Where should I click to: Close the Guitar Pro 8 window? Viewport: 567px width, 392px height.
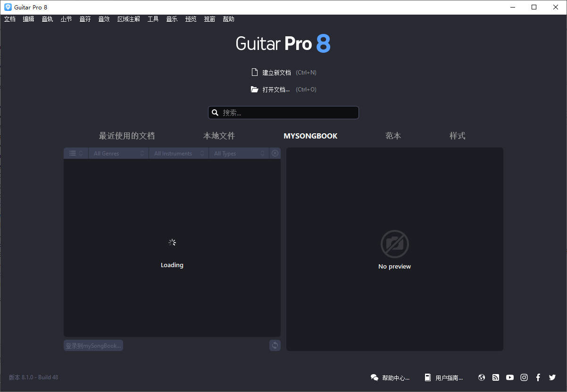(556, 7)
